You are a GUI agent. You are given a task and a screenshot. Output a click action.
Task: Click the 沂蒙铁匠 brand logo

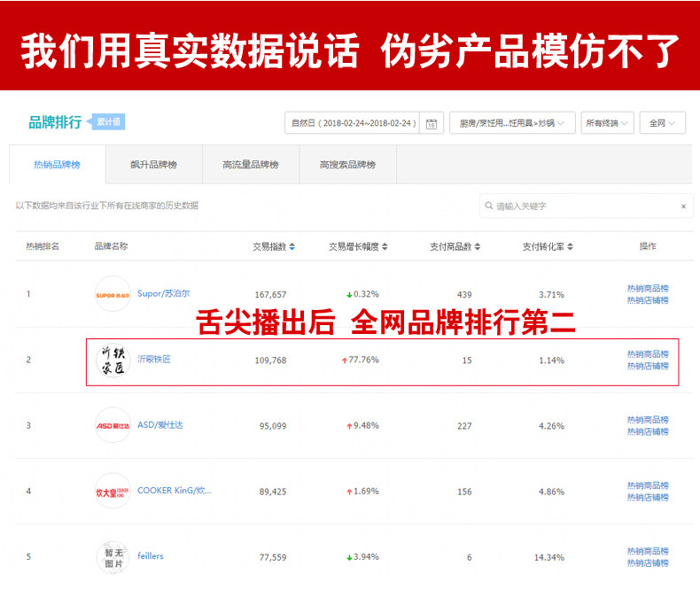(113, 360)
